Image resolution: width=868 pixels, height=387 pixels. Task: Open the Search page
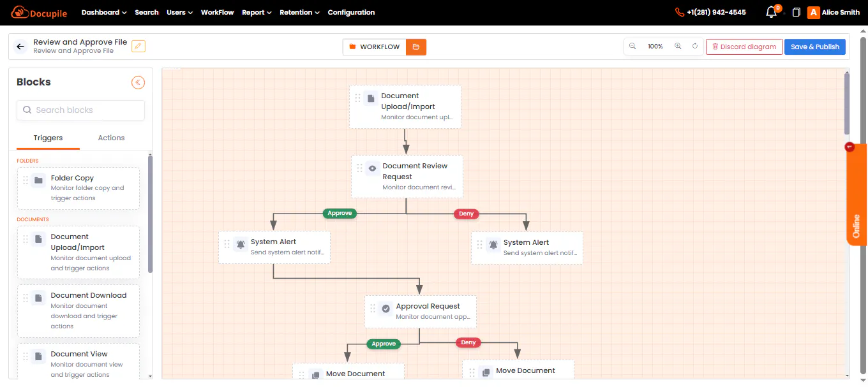click(x=147, y=12)
